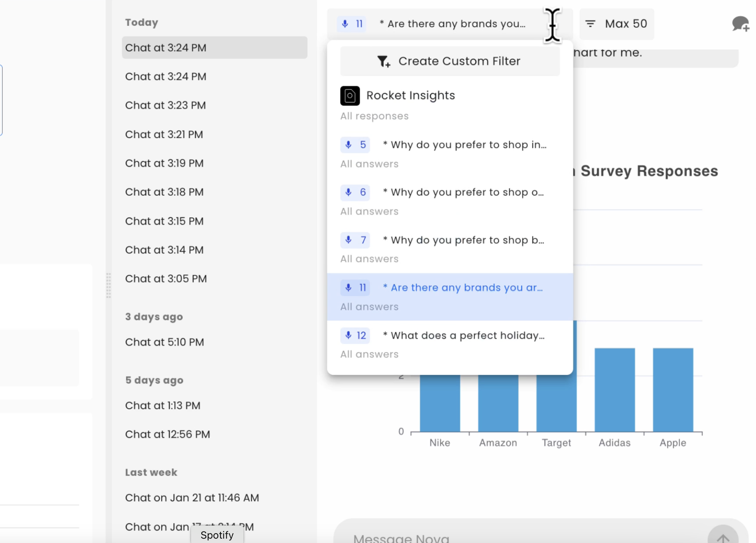Send message with the up-arrow button
756x543 pixels.
pos(723,536)
